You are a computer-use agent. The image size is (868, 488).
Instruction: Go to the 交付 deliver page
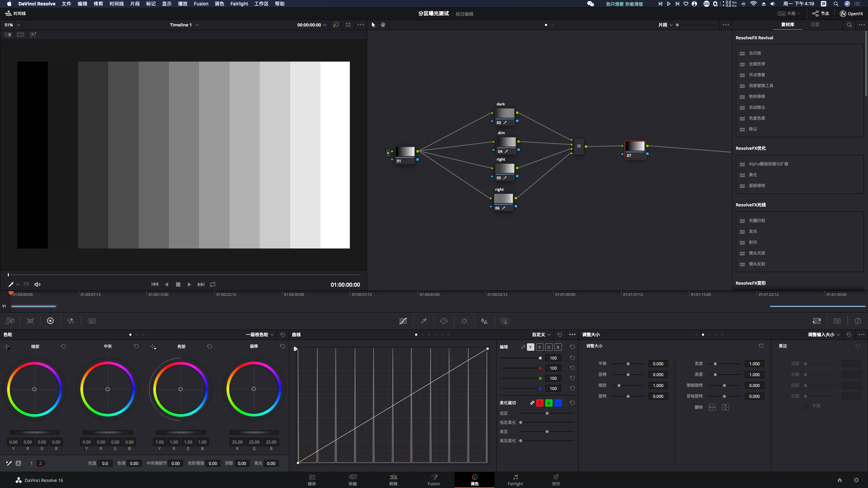pyautogui.click(x=556, y=480)
